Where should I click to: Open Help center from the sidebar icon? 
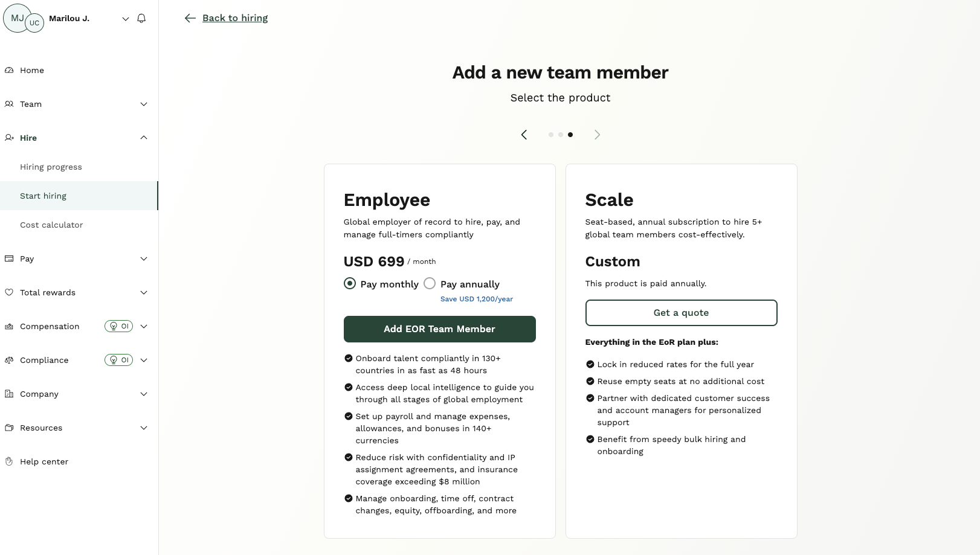[9, 461]
